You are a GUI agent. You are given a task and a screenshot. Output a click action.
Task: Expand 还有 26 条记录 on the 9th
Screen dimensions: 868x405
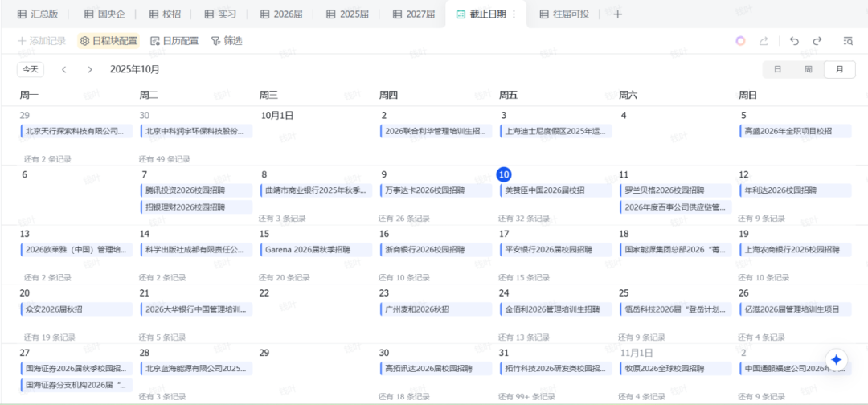[404, 218]
